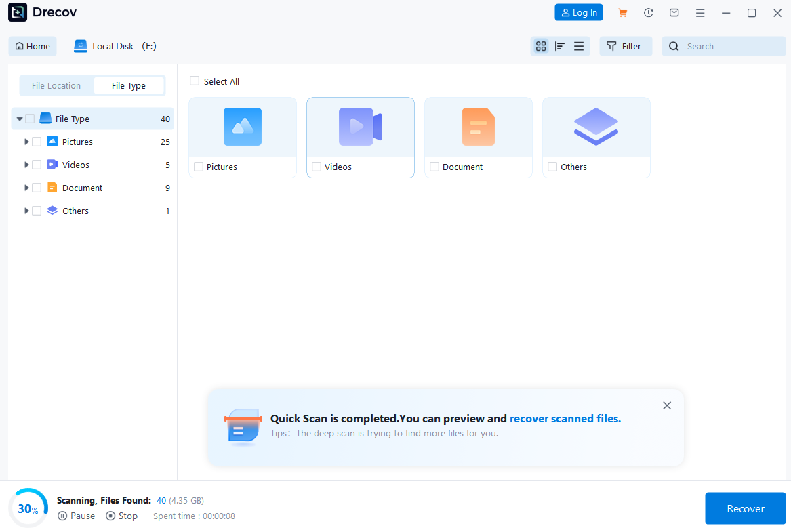
Task: Click the Drecov app logo
Action: [17, 12]
